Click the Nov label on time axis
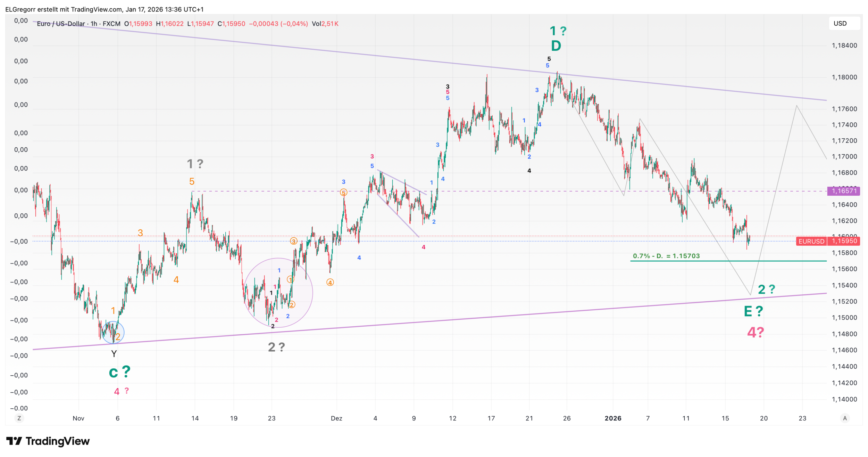The image size is (868, 457). point(78,418)
